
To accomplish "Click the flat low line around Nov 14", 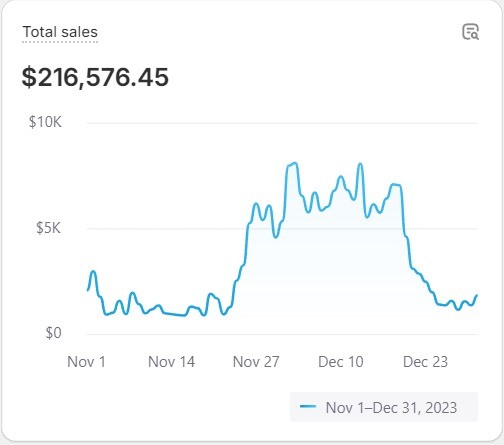I will (174, 314).
